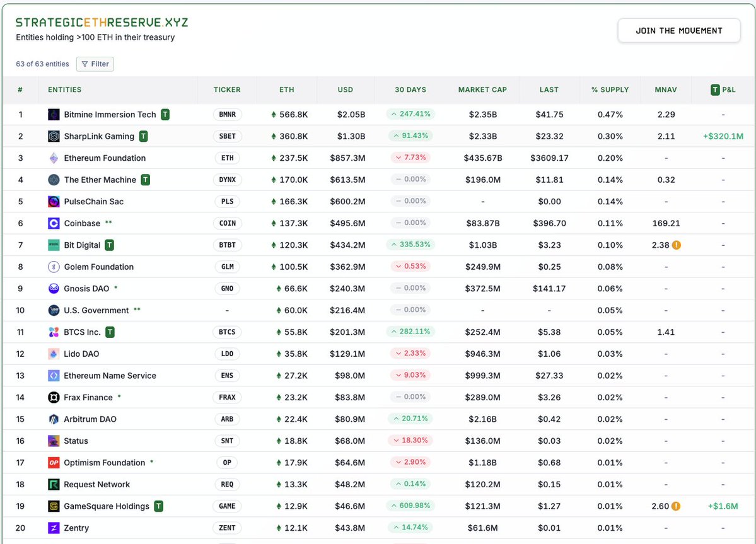Click the 247.41% change badge for Bitmine
756x544 pixels.
(x=410, y=114)
